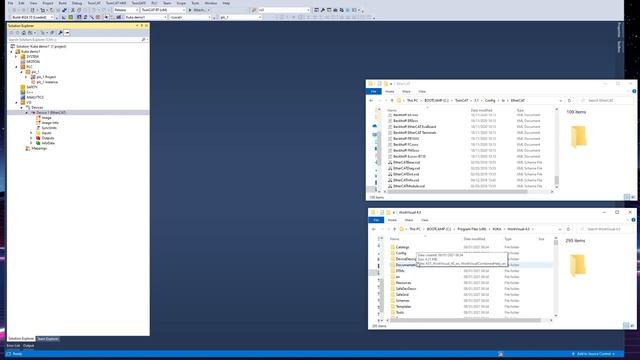
Task: Click the SYSTEM node icon
Action: click(x=23, y=56)
